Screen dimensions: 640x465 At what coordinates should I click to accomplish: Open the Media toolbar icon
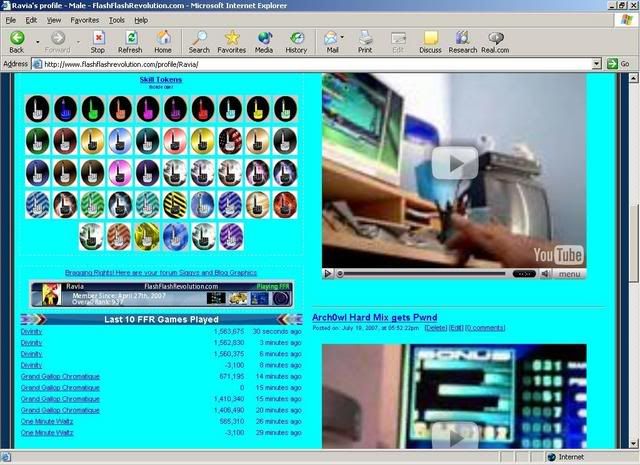coord(264,41)
